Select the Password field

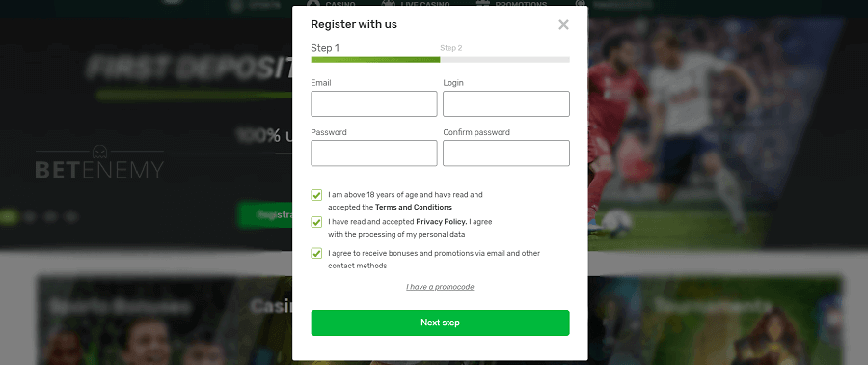tap(373, 153)
